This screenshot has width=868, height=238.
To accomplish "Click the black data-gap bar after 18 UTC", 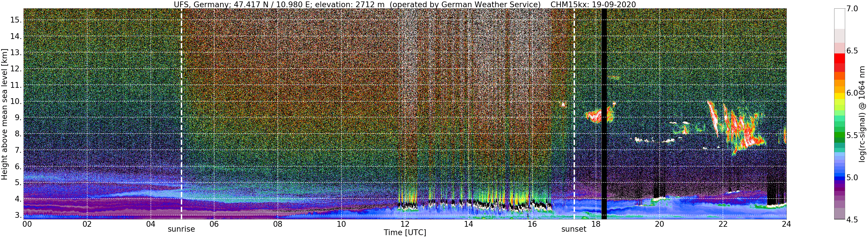I will tap(604, 114).
